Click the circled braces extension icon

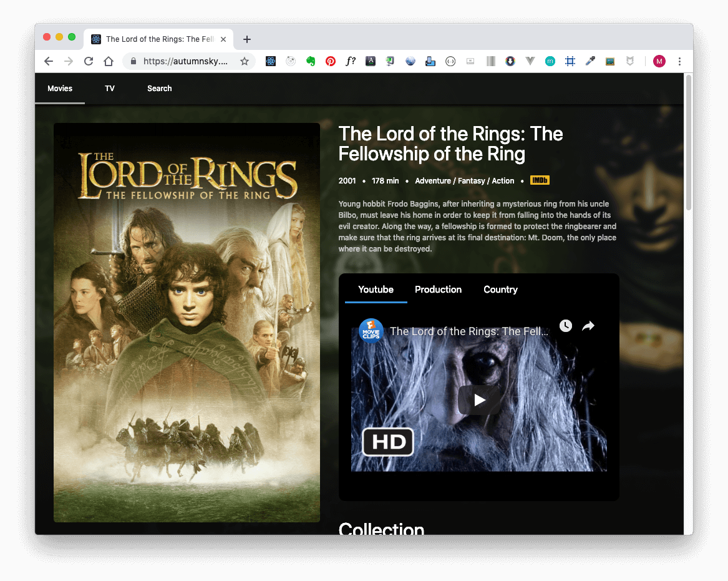pyautogui.click(x=450, y=61)
